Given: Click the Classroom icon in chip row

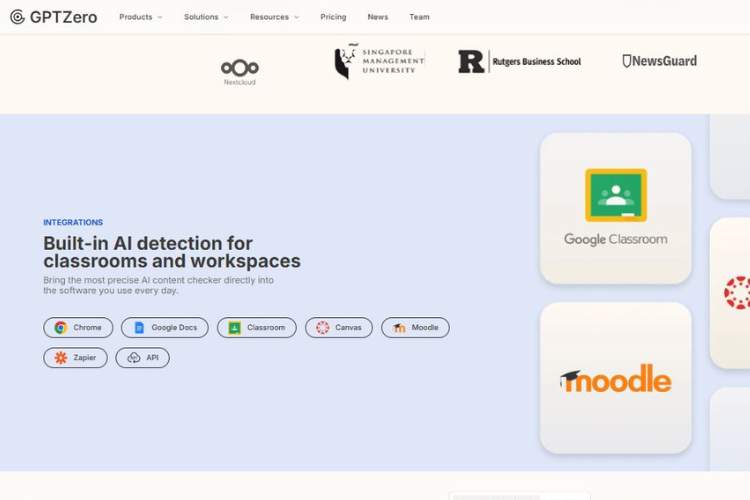Looking at the screenshot, I should [234, 328].
